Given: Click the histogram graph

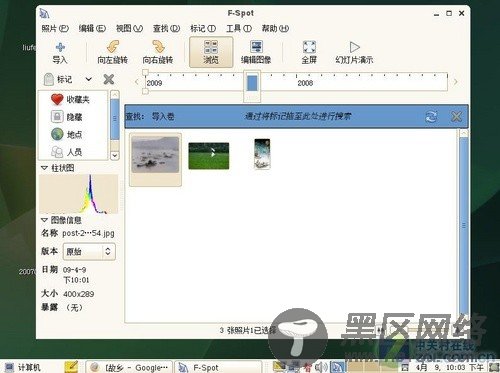Looking at the screenshot, I should [79, 194].
